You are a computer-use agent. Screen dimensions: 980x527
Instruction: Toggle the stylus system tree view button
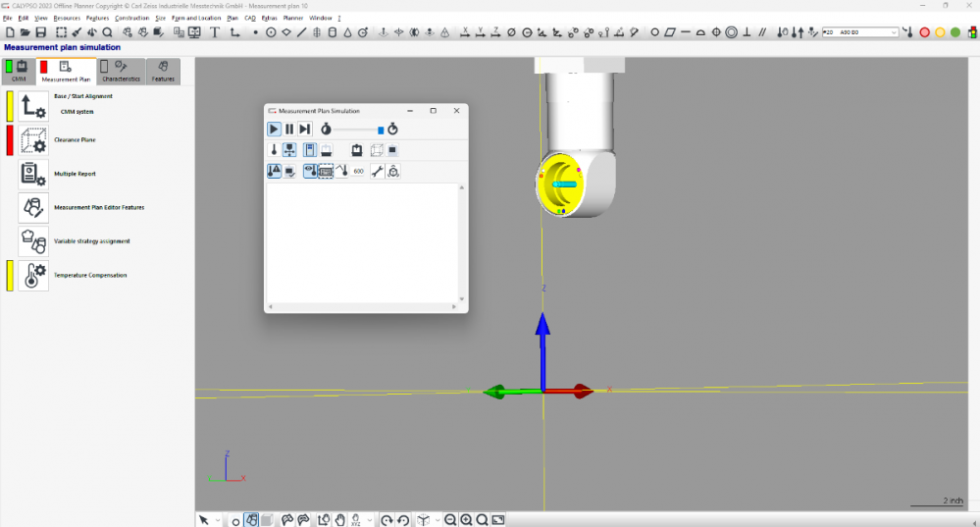(290, 150)
